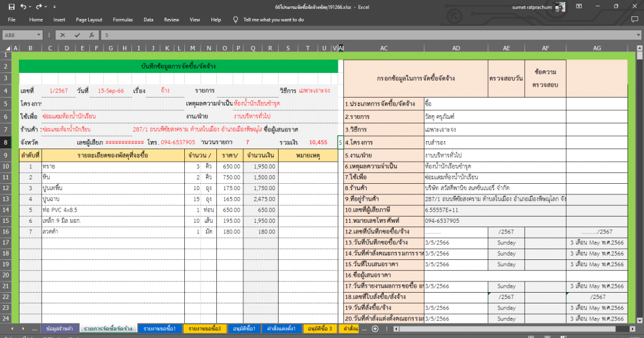Click vertical scrollbar down arrow
Screen dimensions: 644x338
[x=640, y=320]
